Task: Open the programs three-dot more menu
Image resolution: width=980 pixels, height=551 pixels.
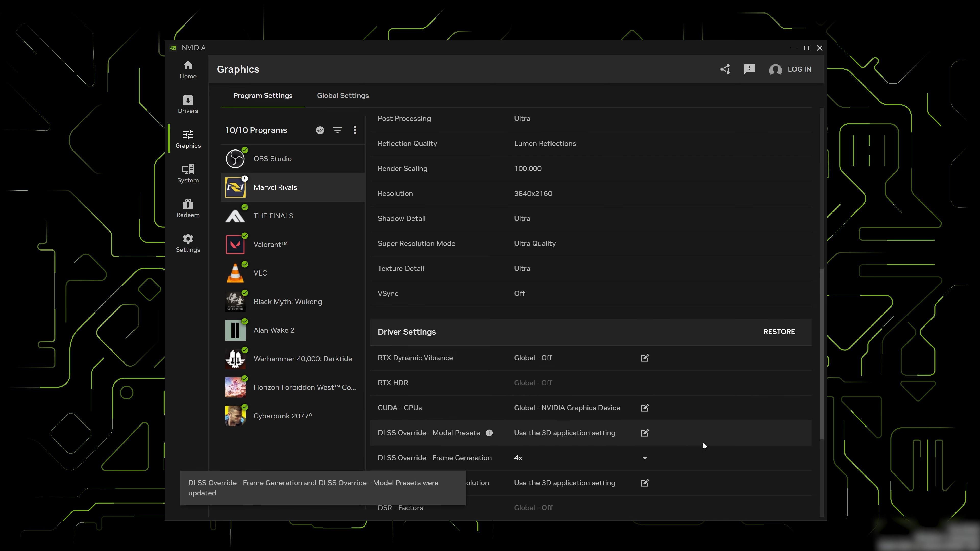Action: [x=354, y=130]
